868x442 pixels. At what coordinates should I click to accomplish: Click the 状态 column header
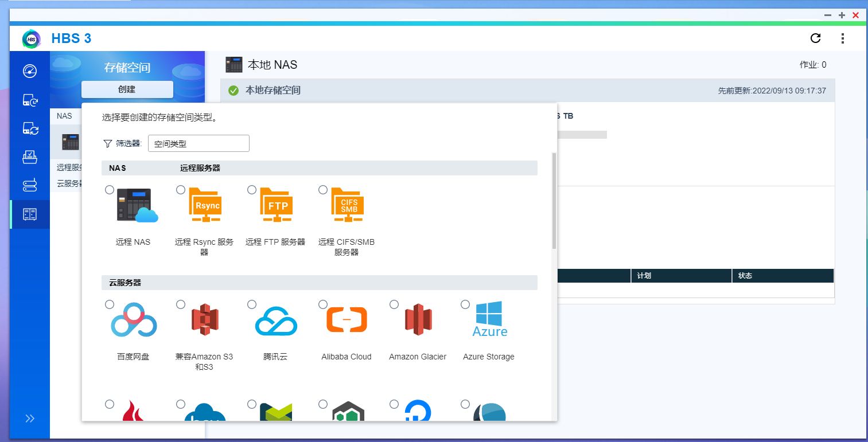(783, 276)
